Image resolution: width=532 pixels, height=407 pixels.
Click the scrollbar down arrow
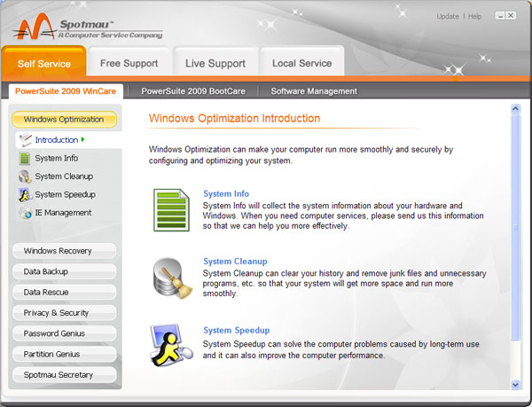tap(515, 385)
